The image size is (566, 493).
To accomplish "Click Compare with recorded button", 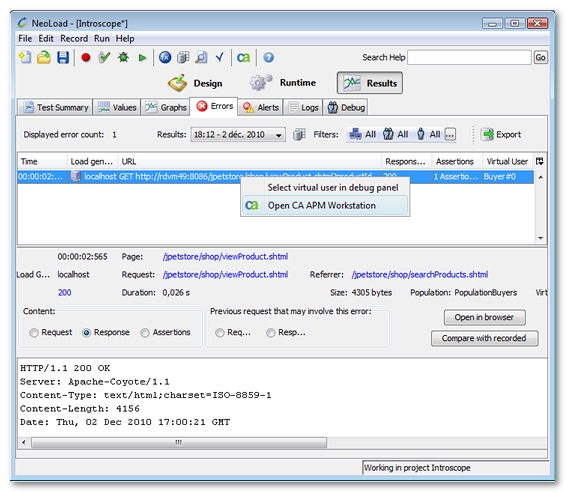I will (x=484, y=338).
